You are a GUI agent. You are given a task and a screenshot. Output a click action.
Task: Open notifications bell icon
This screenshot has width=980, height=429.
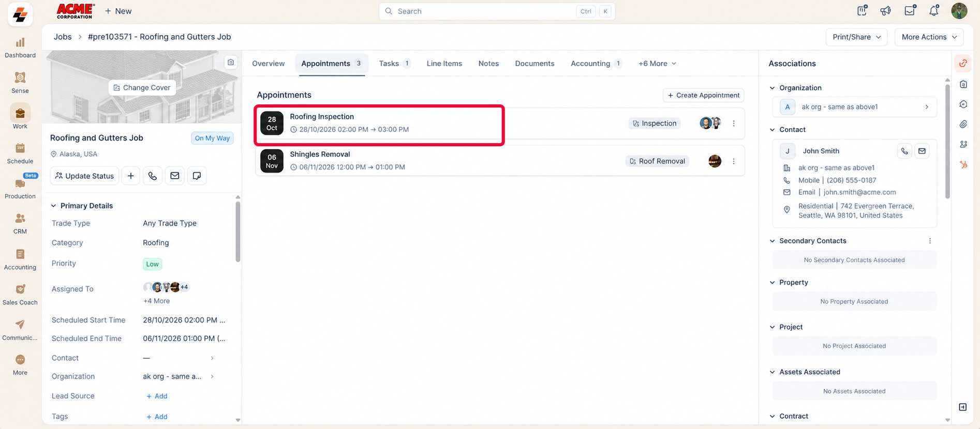pos(934,11)
